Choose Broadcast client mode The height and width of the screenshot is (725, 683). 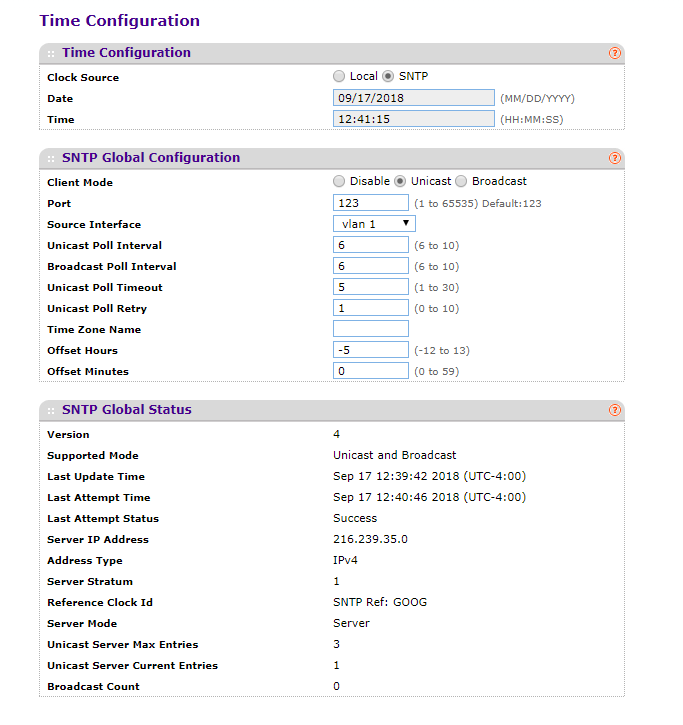click(461, 181)
